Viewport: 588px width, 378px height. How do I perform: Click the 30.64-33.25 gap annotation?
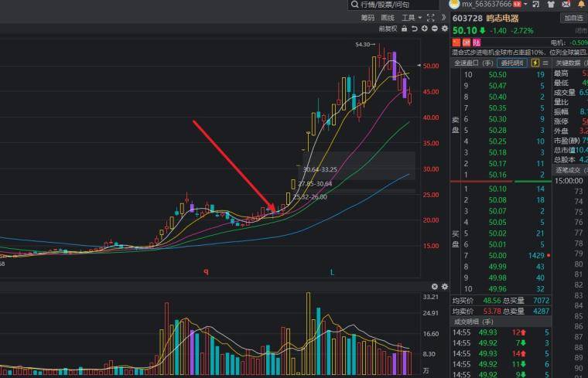click(x=320, y=170)
